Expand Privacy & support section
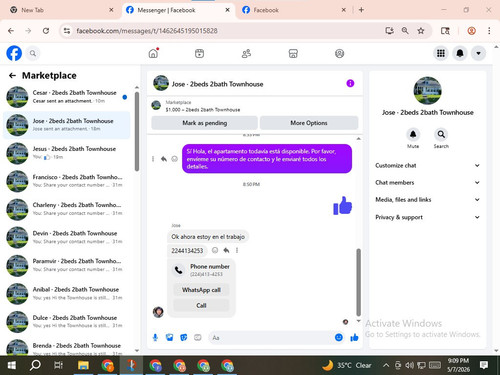500x375 pixels. click(427, 217)
